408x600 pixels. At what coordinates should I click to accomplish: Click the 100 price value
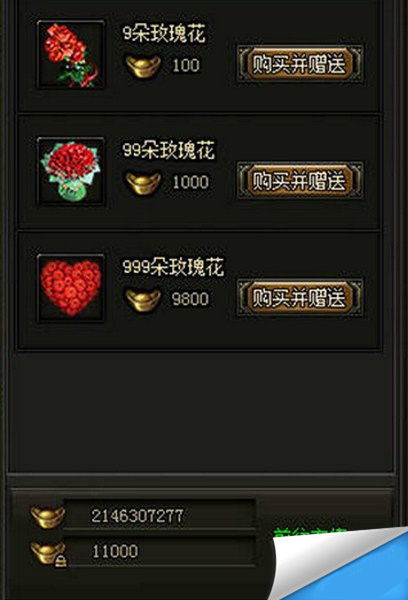[186, 65]
